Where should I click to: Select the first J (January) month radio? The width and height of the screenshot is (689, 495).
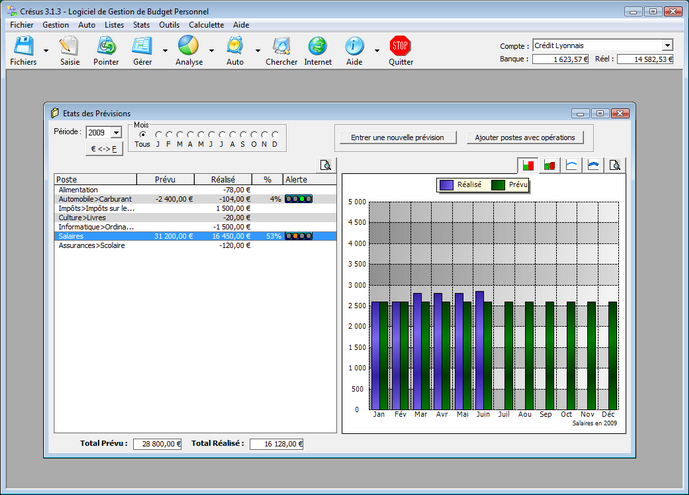(x=158, y=134)
